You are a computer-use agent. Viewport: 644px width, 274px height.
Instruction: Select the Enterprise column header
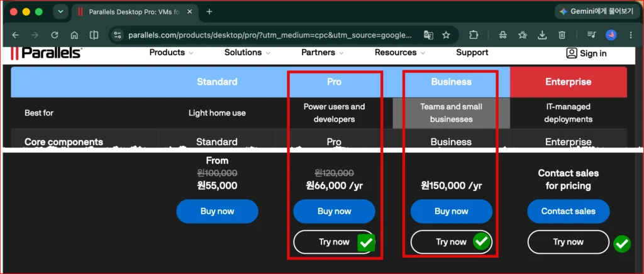(x=568, y=82)
